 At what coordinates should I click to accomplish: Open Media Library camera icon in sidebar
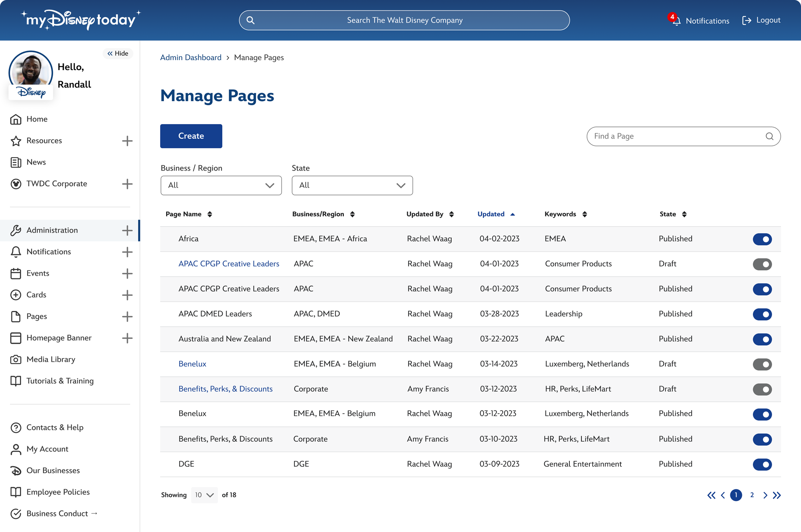[x=16, y=359]
